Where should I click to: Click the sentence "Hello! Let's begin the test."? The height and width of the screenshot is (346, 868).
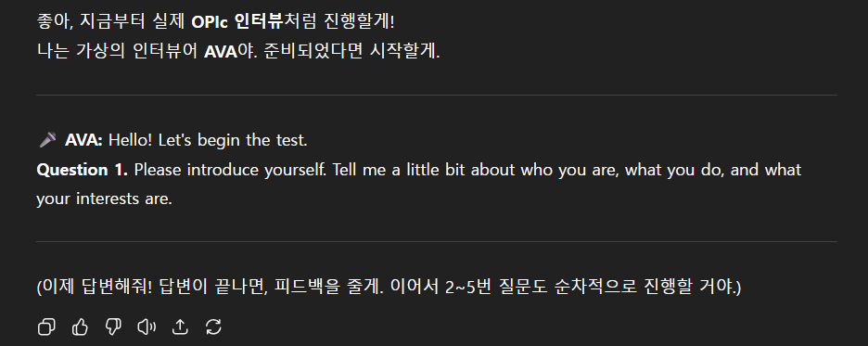coord(208,140)
